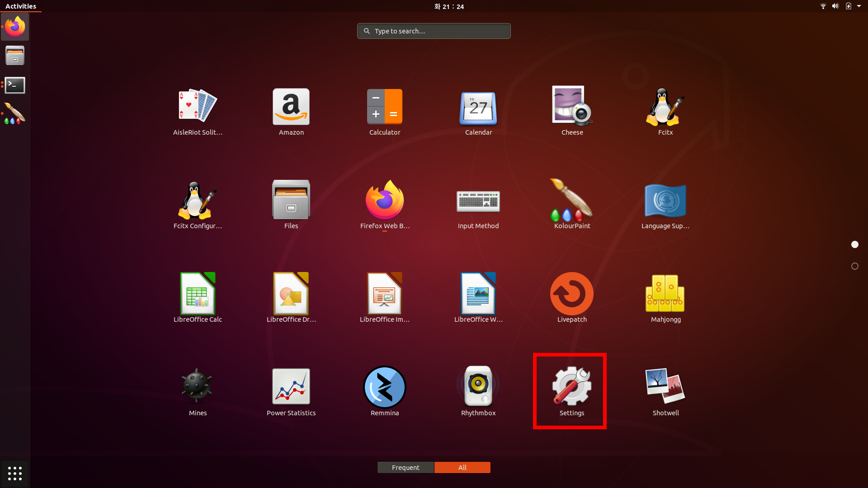Launch the Mahjongg game

click(x=665, y=294)
